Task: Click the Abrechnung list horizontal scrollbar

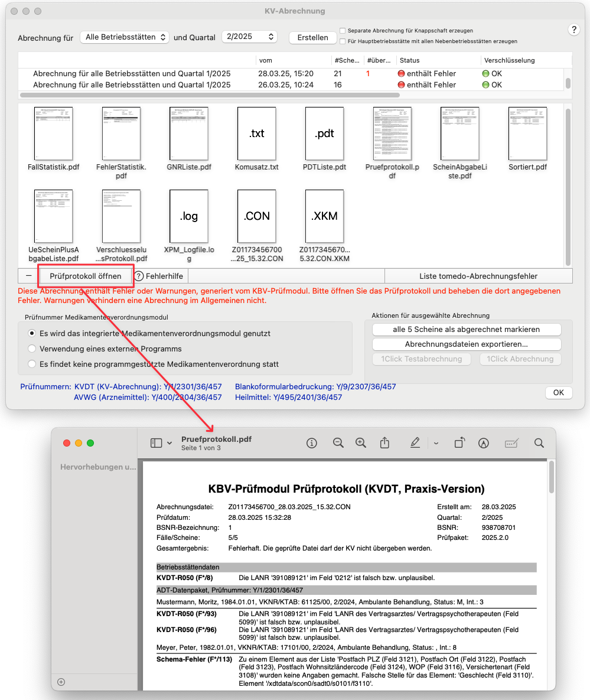Action: 210,95
